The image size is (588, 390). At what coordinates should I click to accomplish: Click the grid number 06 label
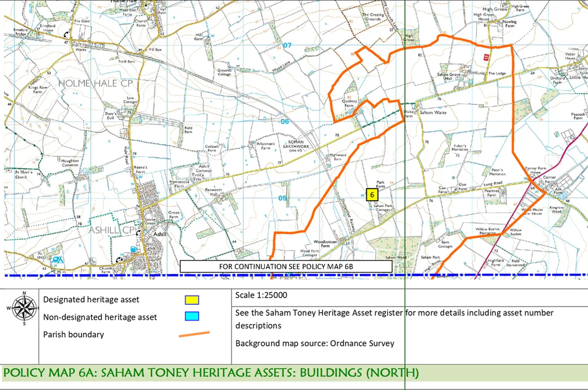coord(285,122)
